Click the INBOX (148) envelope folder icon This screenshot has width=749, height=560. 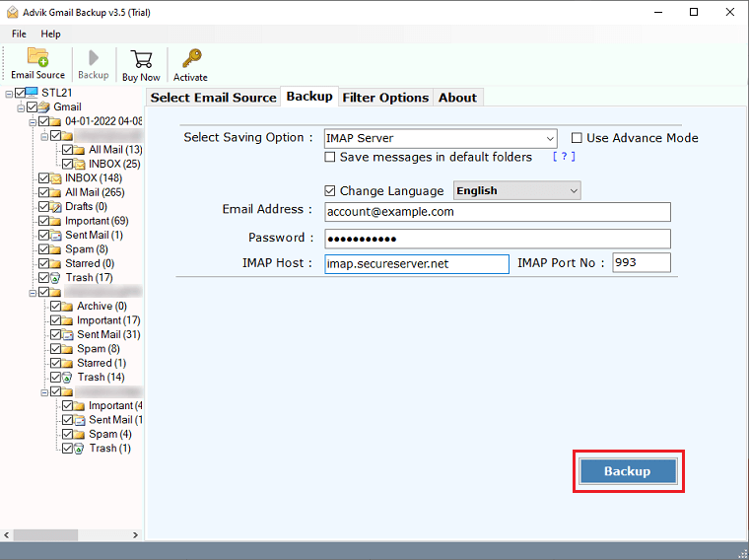click(56, 178)
